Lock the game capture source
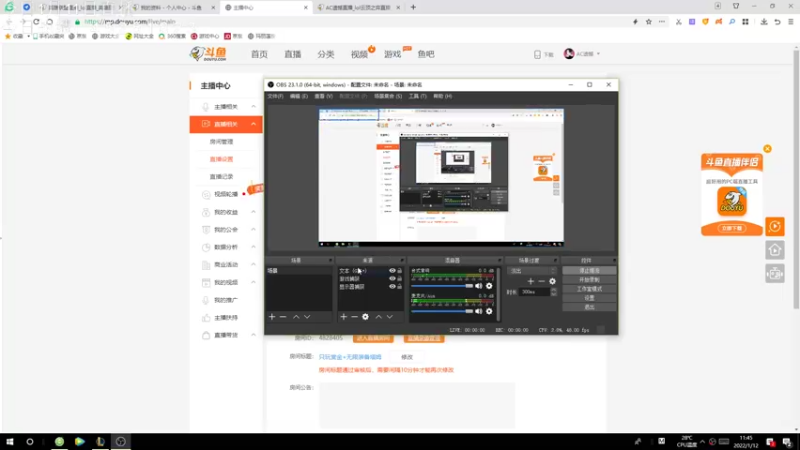The image size is (800, 450). pyautogui.click(x=399, y=279)
